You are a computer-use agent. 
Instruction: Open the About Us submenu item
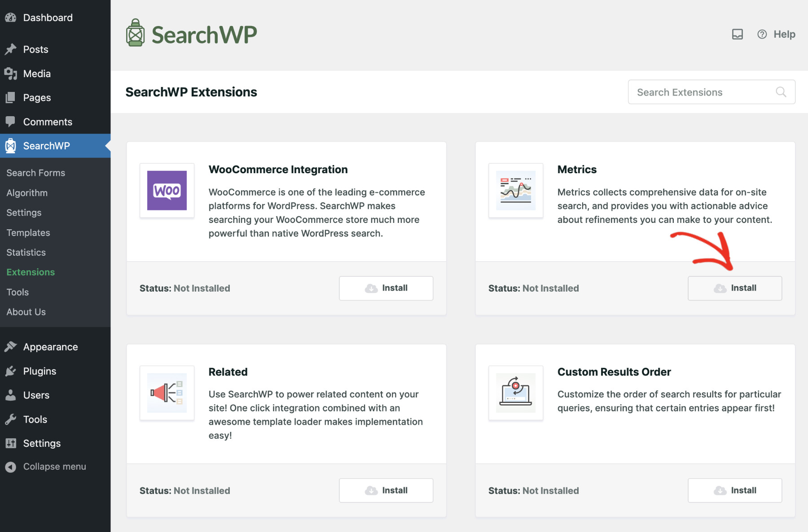click(x=26, y=312)
